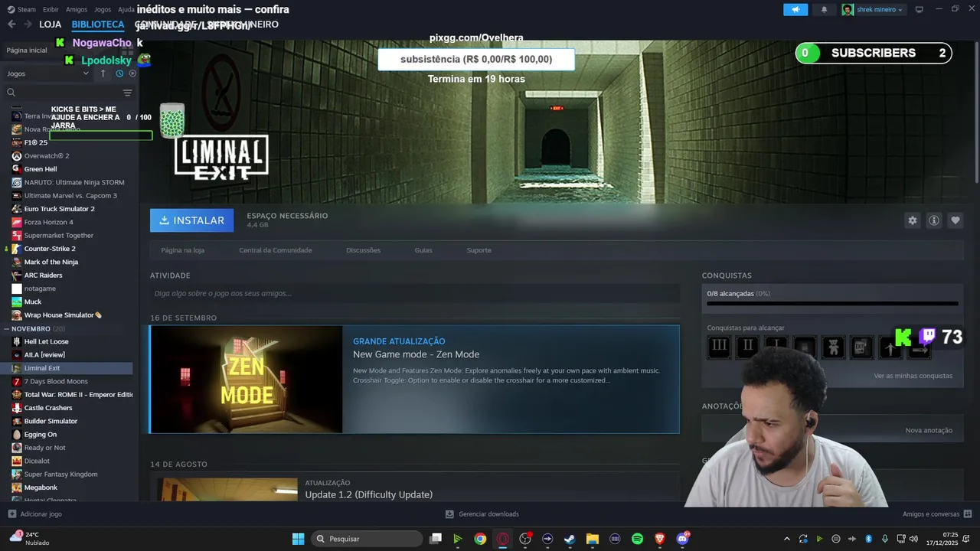Select Hell Let Loose in library
The image size is (980, 551).
(46, 341)
